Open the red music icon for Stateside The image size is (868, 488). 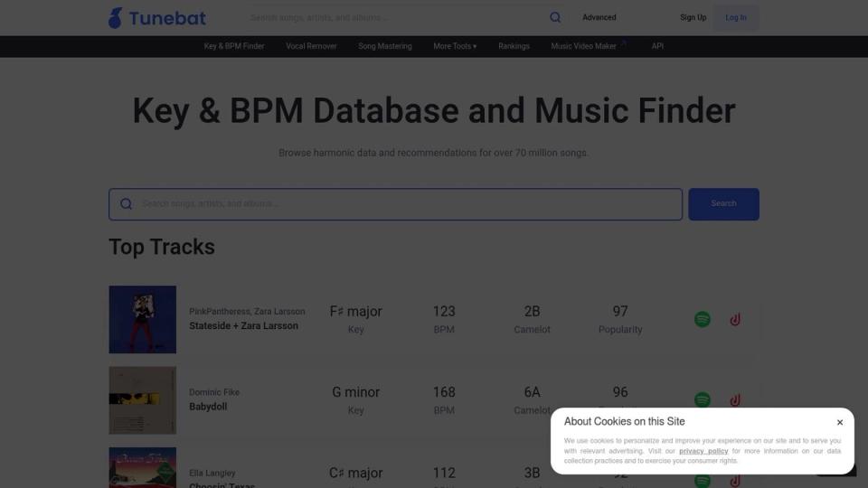tap(734, 319)
